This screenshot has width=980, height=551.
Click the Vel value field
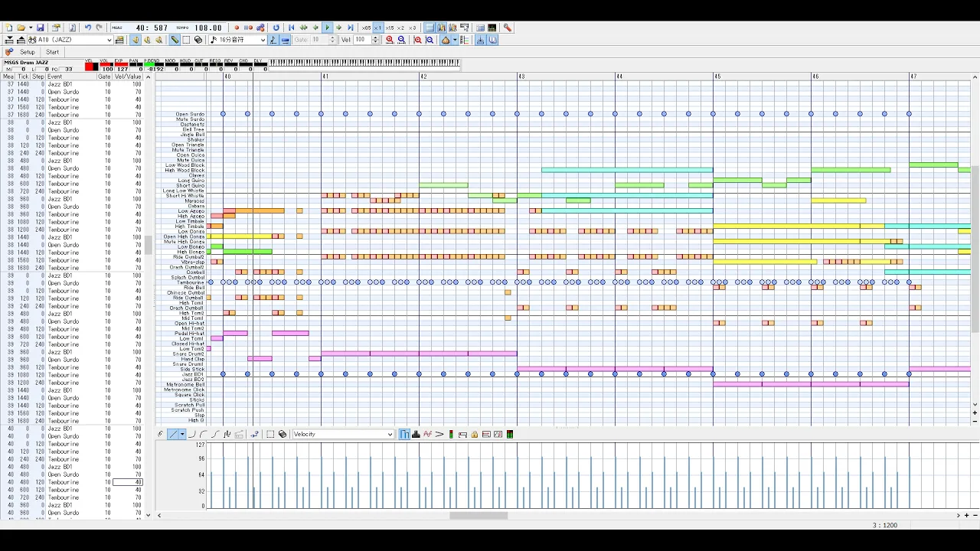click(x=361, y=40)
